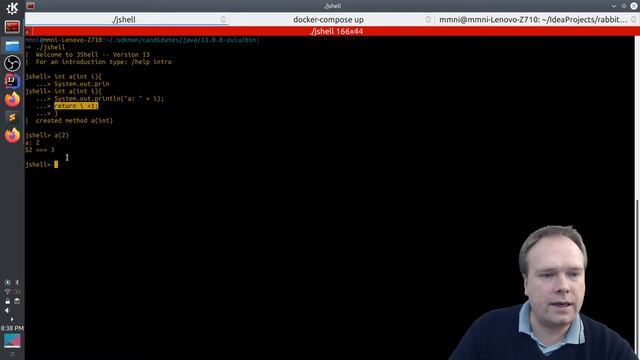Close the ./jshell tab
This screenshot has height=360, width=640.
(x=223, y=19)
